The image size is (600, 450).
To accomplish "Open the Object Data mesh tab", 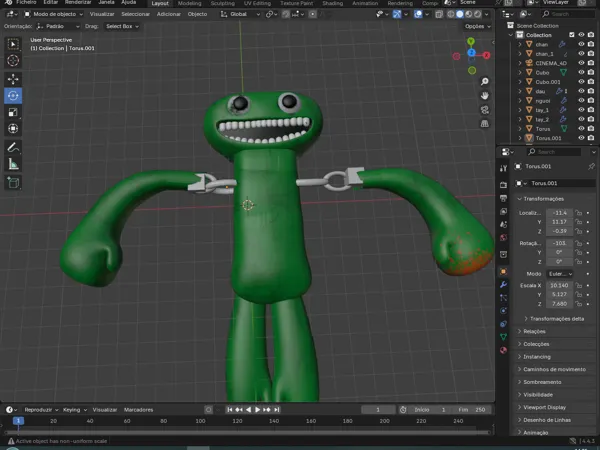I will (504, 337).
